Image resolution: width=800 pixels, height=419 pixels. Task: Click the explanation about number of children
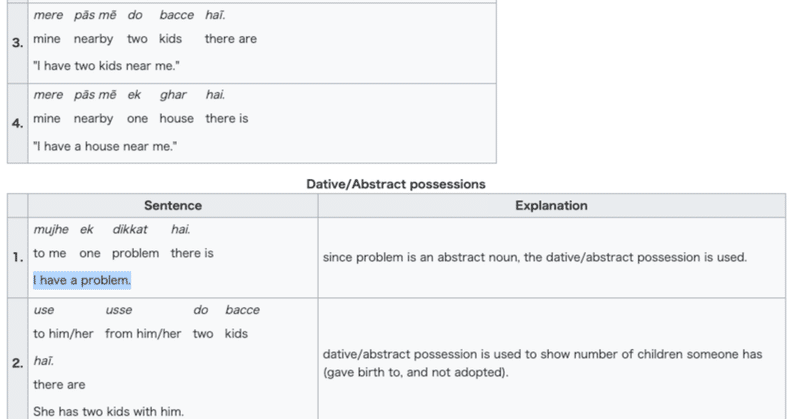(x=541, y=362)
